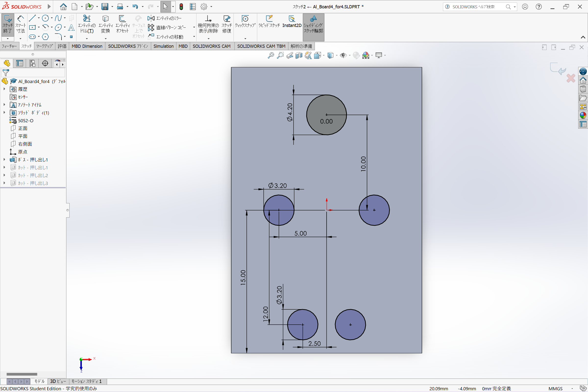Screen dimensions: 588x392
Task: Click the Section View icon
Action: click(299, 55)
